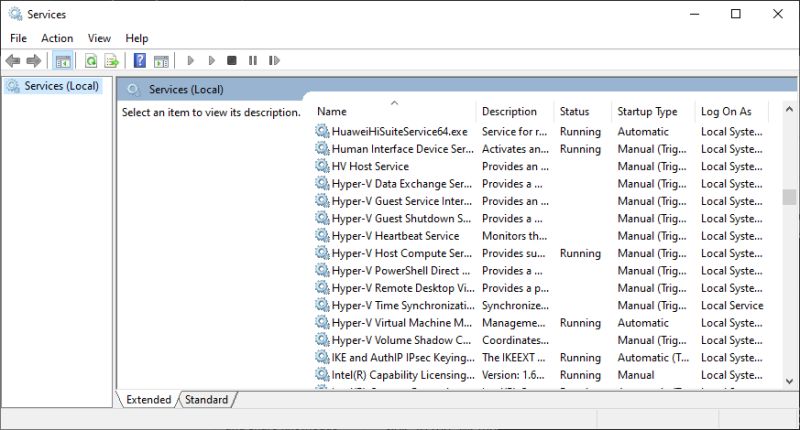Click 'Version: 1.6...' description cell
The height and width of the screenshot is (430, 800).
click(x=513, y=374)
